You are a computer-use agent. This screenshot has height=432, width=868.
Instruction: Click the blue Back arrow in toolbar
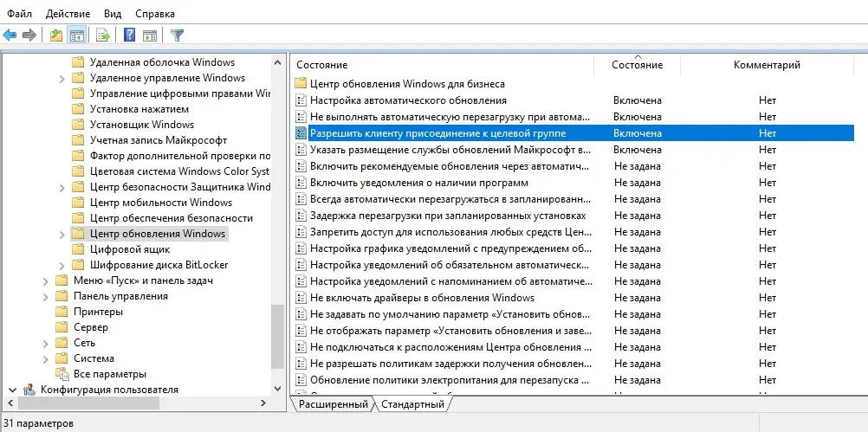click(x=10, y=35)
